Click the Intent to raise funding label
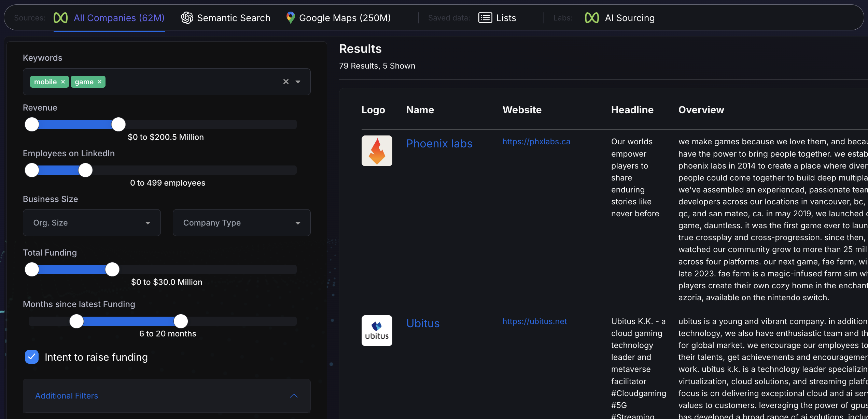This screenshot has width=868, height=419. point(96,357)
